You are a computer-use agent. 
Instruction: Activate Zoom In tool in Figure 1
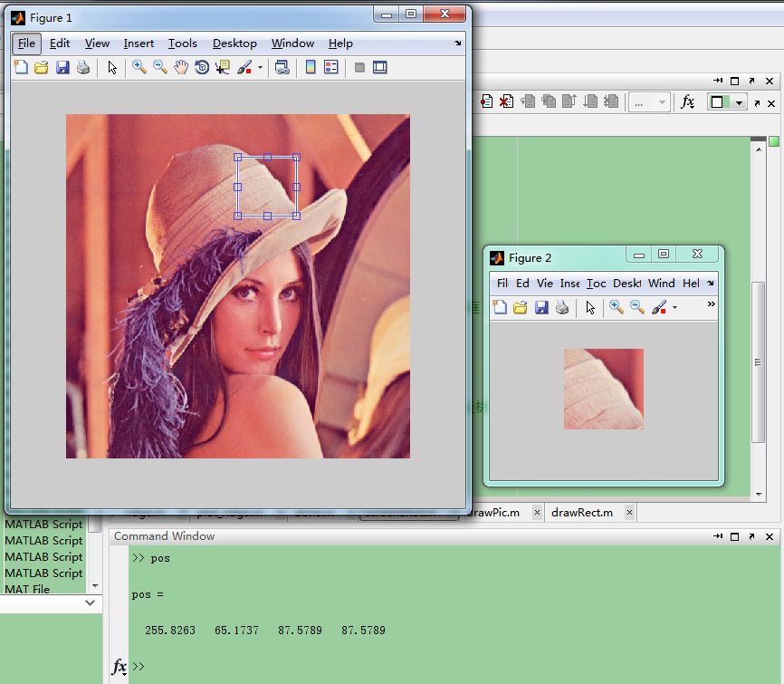[x=139, y=67]
